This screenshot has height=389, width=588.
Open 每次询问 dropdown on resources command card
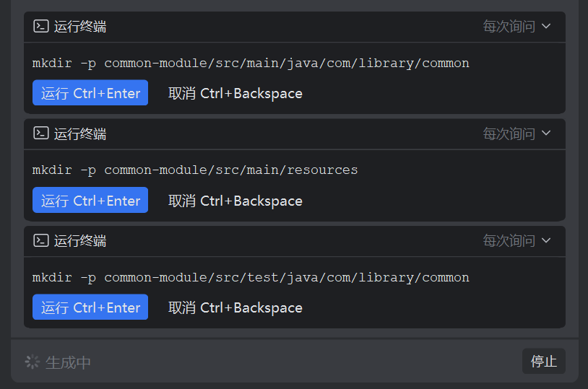pos(516,134)
